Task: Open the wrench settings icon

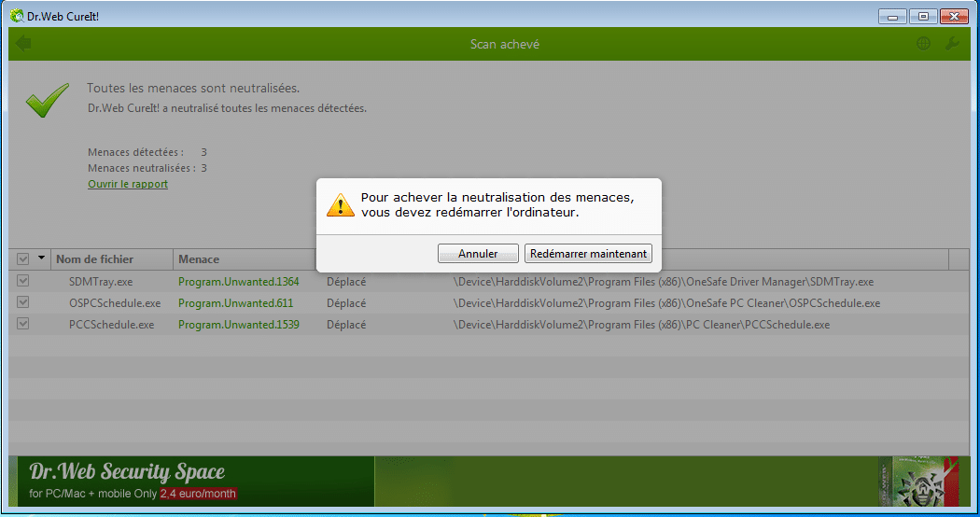Action: [x=952, y=44]
